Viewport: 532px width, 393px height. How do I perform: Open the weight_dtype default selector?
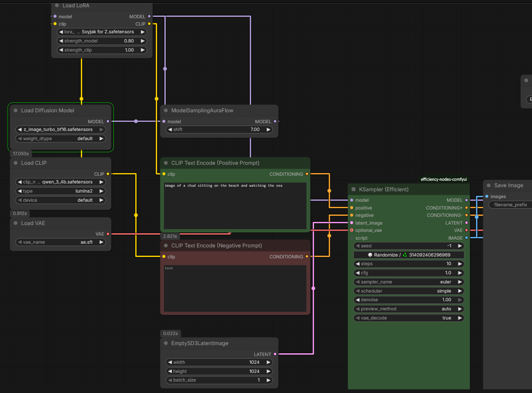coord(60,139)
